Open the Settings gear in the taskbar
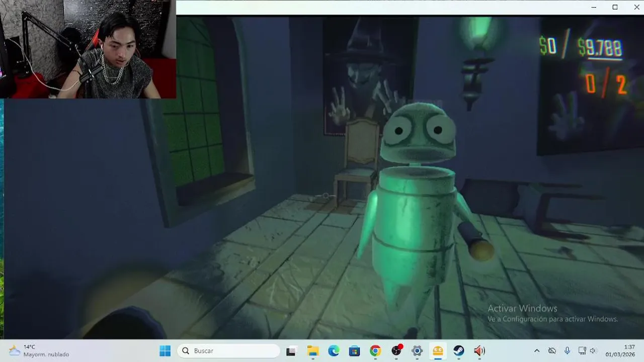The height and width of the screenshot is (362, 644). point(417,351)
